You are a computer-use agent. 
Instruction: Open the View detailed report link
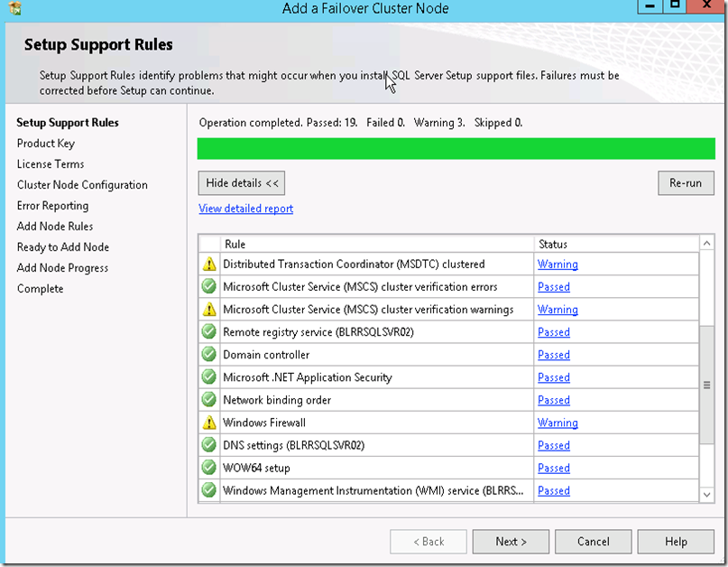click(x=245, y=209)
